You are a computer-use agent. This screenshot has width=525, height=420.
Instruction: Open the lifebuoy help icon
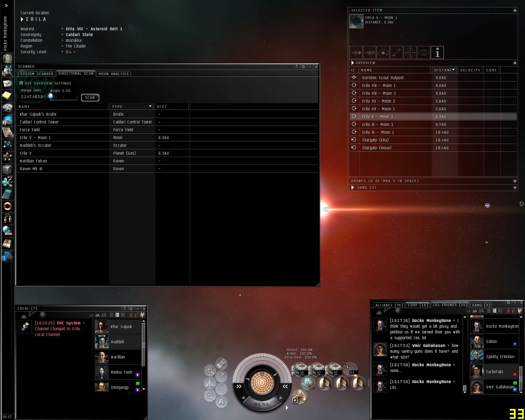(x=7, y=206)
